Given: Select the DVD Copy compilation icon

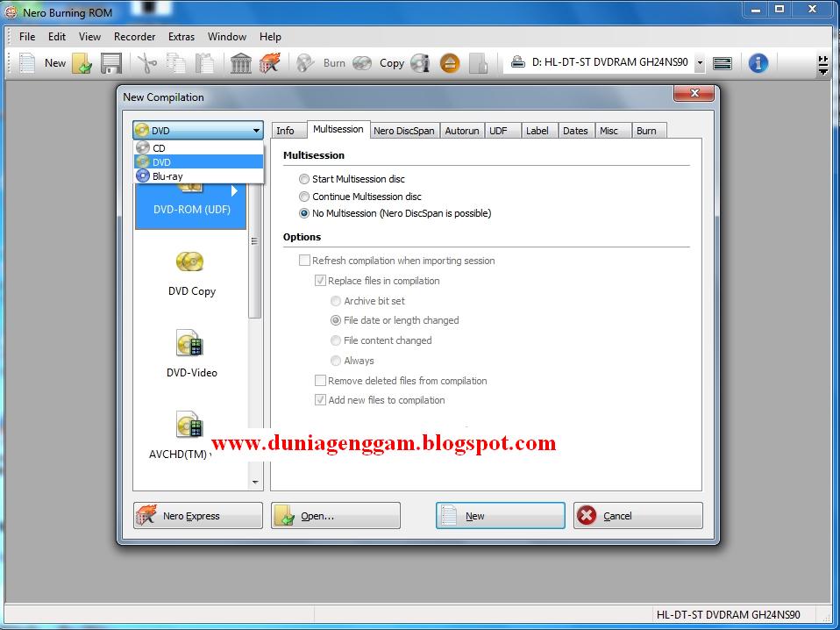Looking at the screenshot, I should coord(191,262).
